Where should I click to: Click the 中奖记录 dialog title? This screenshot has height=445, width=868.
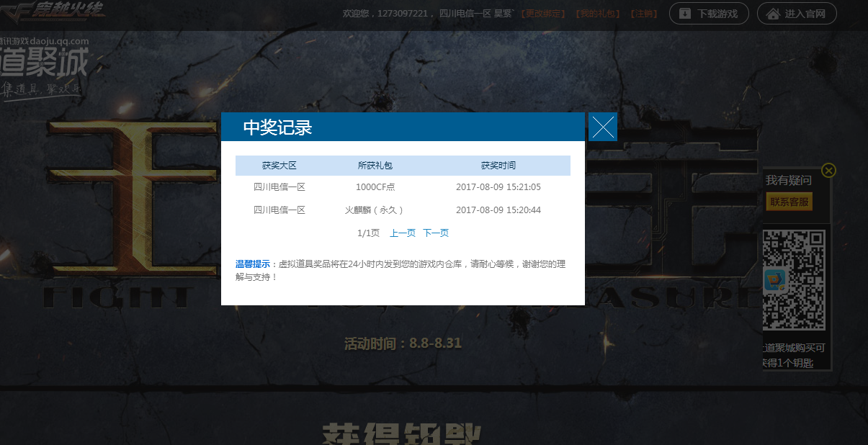pos(277,127)
